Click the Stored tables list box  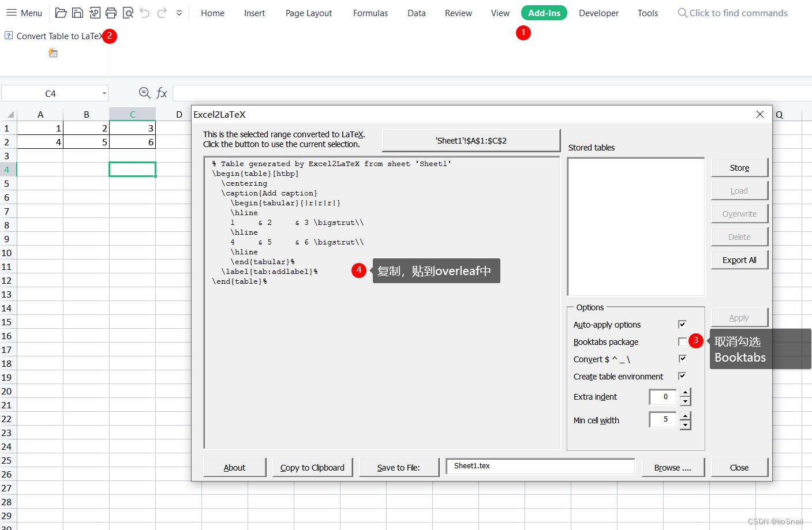click(x=636, y=227)
